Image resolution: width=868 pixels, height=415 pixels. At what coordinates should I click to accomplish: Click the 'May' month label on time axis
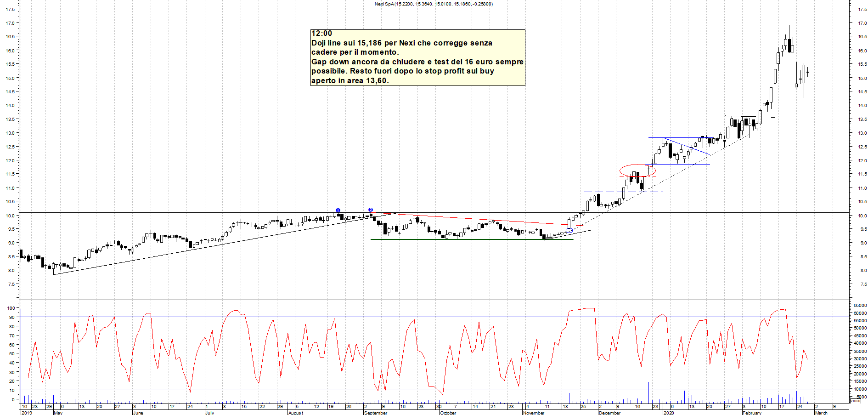coord(58,413)
